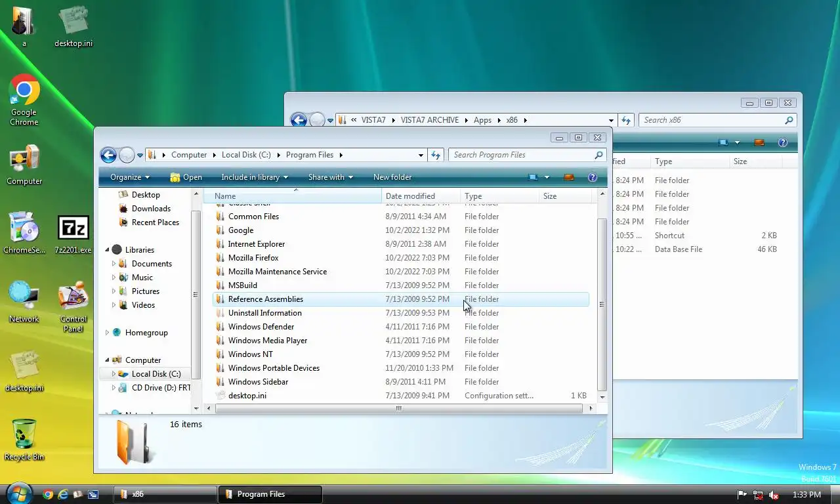The image size is (840, 504).
Task: Click the Forward button in Program Files window
Action: pyautogui.click(x=127, y=155)
